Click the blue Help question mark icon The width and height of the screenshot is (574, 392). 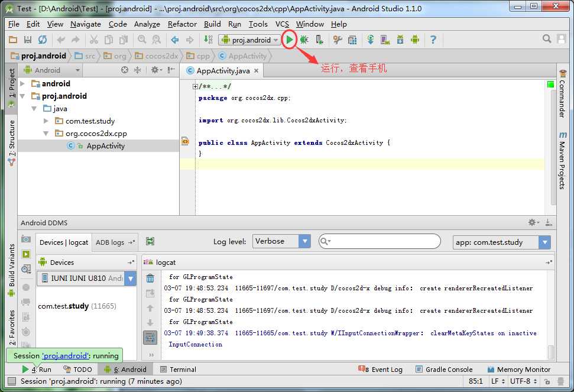(433, 40)
